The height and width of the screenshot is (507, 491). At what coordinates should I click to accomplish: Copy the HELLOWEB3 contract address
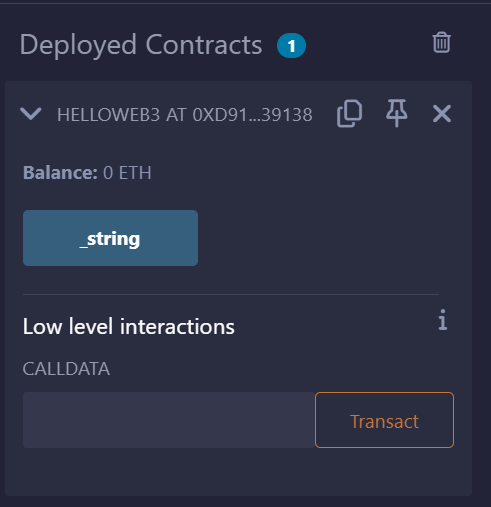(x=349, y=113)
